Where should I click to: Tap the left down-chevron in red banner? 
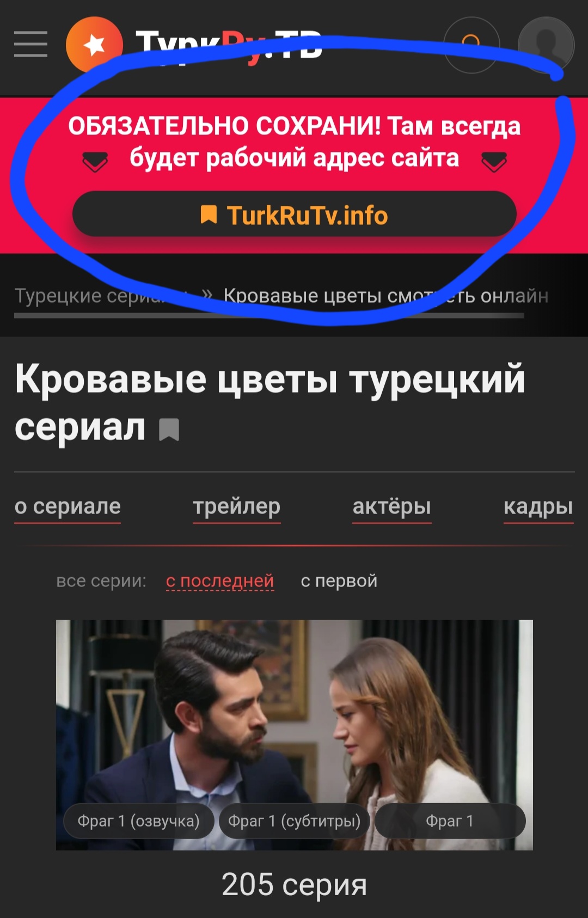(x=95, y=162)
